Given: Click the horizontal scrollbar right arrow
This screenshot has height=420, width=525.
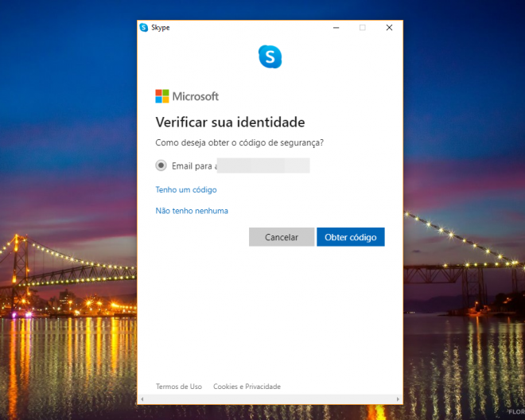Looking at the screenshot, I should pos(398,399).
